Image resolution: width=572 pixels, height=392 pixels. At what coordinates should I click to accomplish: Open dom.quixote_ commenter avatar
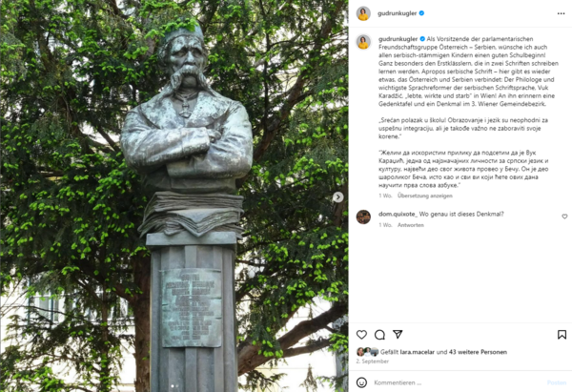tap(363, 217)
